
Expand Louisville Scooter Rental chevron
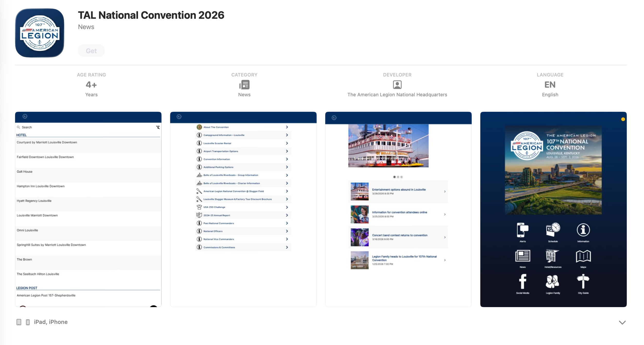[287, 143]
